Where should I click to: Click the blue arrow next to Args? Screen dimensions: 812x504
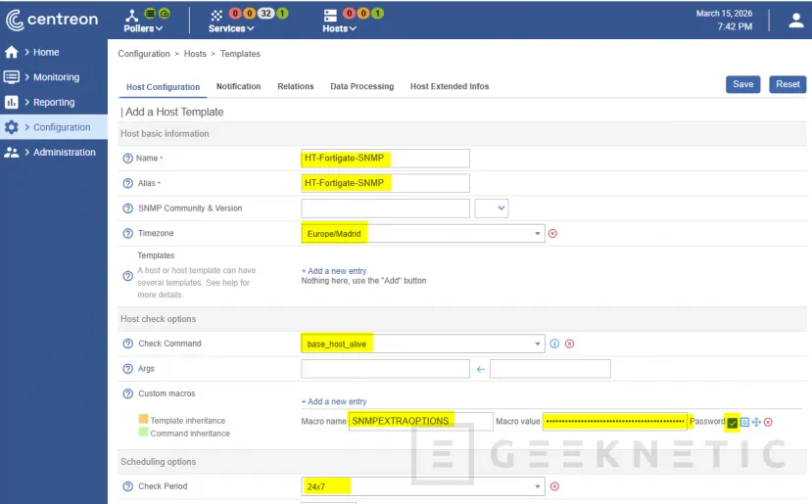481,369
